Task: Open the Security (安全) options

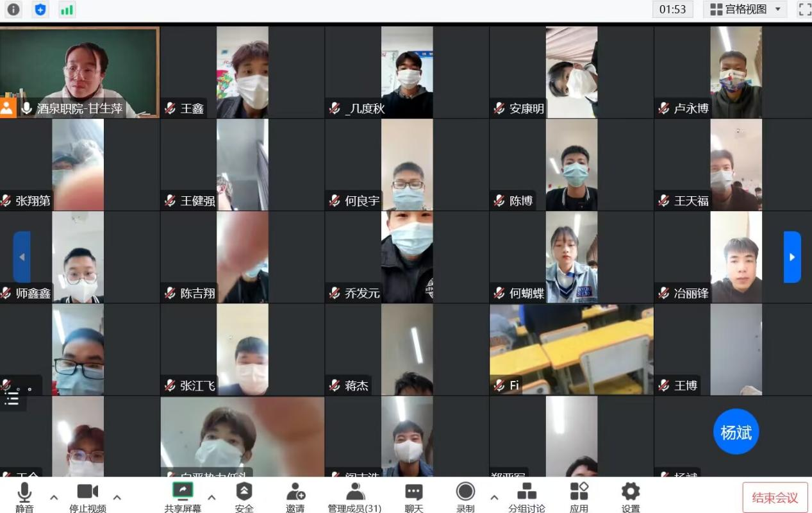Action: 244,497
